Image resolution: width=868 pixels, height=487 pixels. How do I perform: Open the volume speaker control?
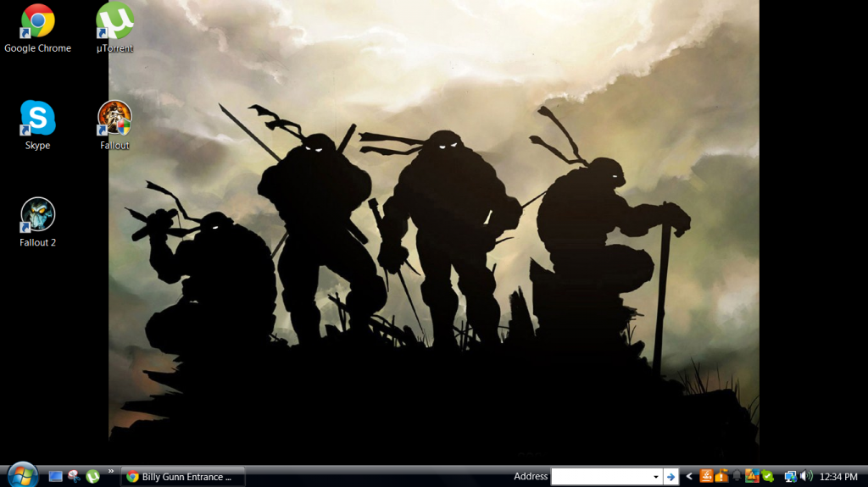tap(805, 477)
